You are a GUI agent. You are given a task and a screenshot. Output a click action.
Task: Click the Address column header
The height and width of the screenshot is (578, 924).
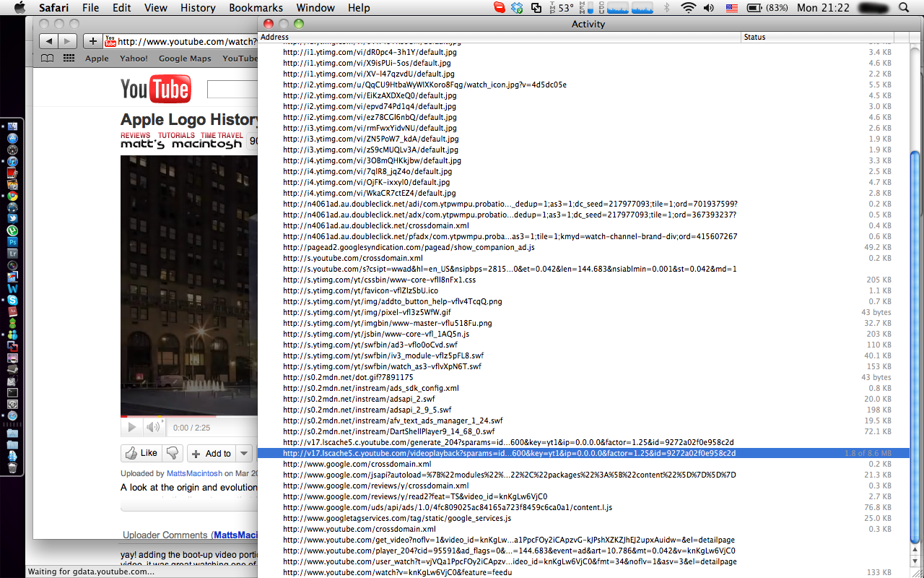tap(500, 37)
